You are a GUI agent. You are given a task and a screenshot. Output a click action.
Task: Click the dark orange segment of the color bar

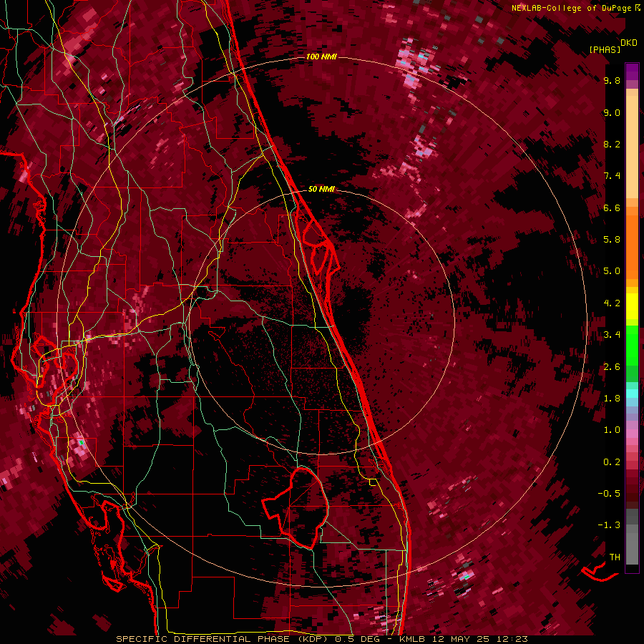pyautogui.click(x=632, y=246)
